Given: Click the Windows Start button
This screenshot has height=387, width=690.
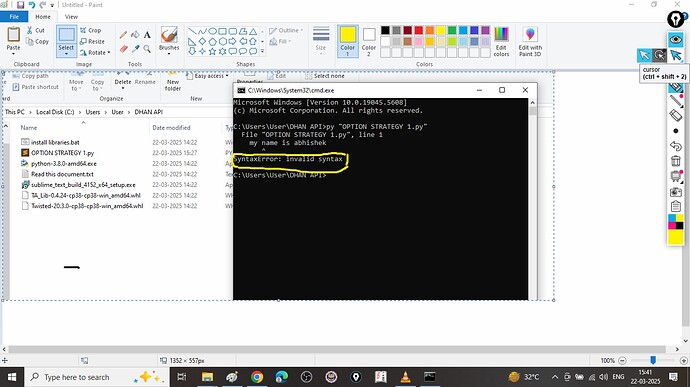Looking at the screenshot, I should pyautogui.click(x=12, y=377).
